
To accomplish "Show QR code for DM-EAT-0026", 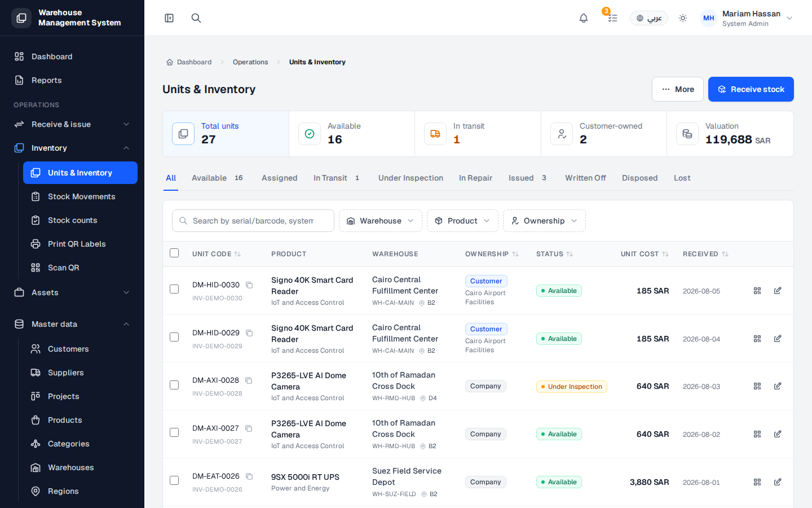I will tap(757, 482).
